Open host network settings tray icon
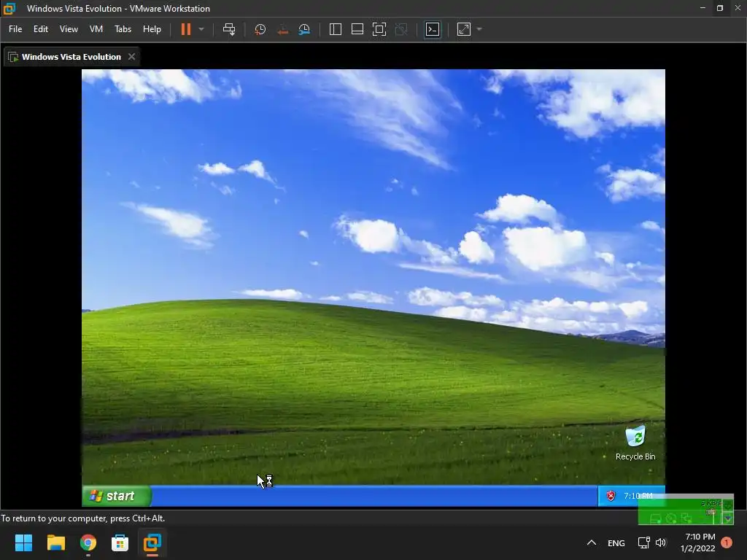The image size is (747, 560). pos(643,542)
